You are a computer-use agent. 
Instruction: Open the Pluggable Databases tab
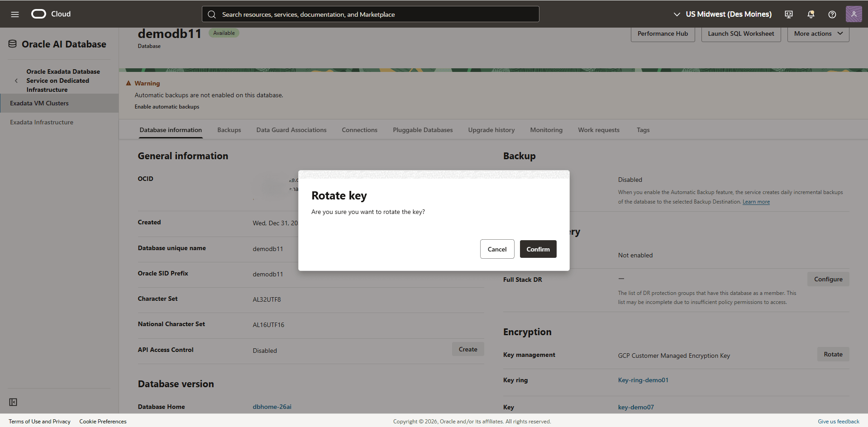point(422,130)
